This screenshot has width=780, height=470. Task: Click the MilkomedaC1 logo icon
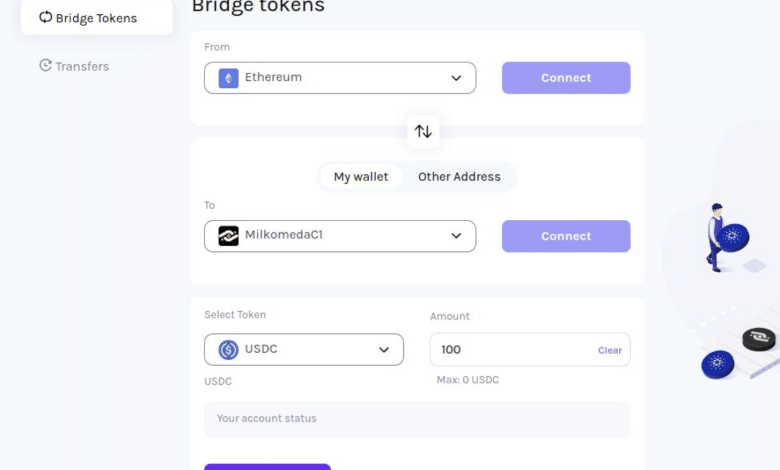click(x=229, y=236)
